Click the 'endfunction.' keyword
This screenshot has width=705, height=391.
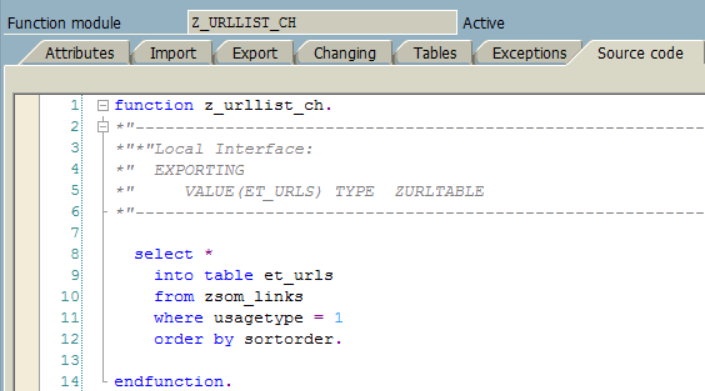click(173, 382)
